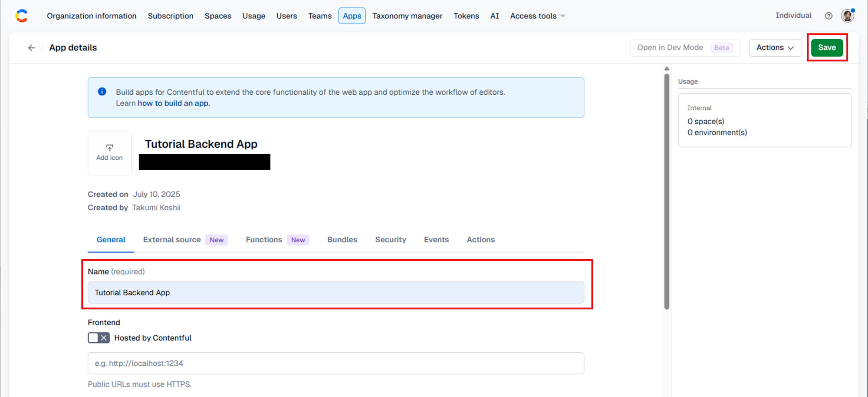
Task: Open Users in top navigation
Action: pos(286,16)
